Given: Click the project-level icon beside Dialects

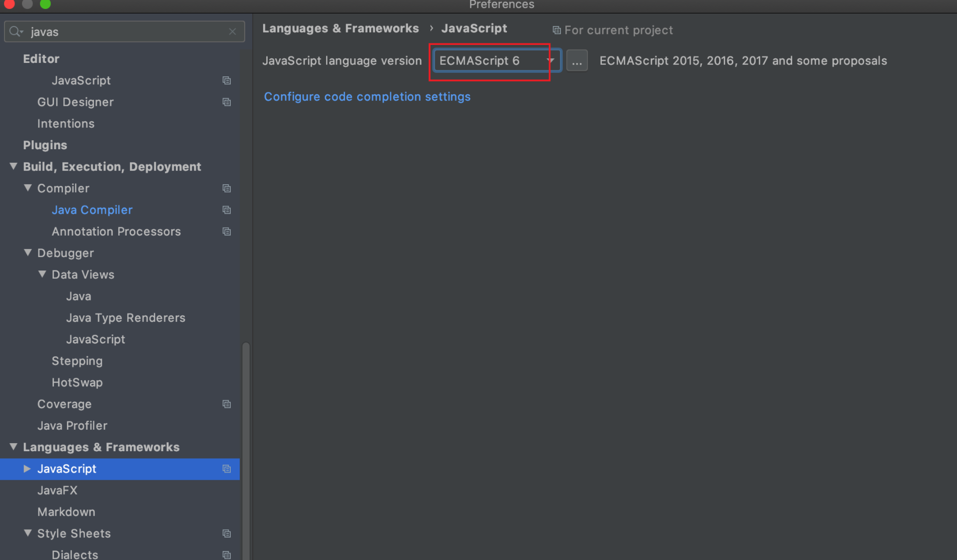Looking at the screenshot, I should [227, 555].
